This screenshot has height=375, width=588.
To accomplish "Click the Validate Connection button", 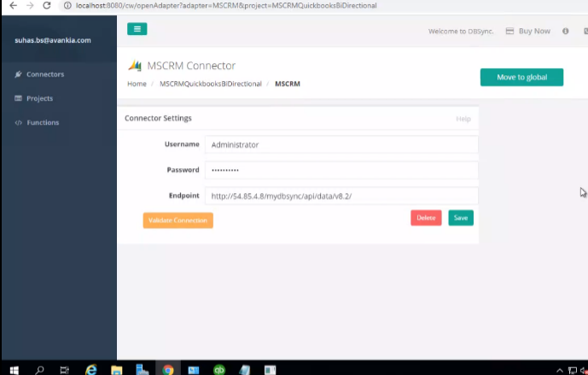I will (x=178, y=220).
